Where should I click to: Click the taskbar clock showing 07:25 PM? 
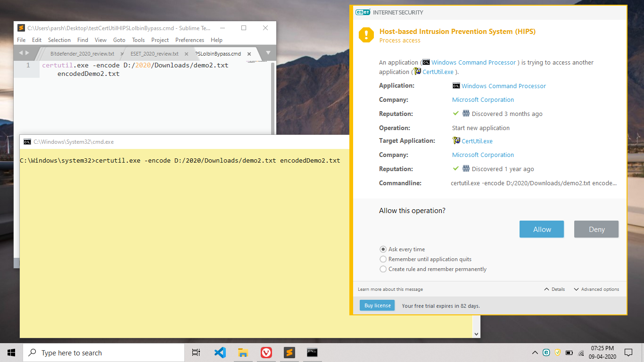click(602, 352)
